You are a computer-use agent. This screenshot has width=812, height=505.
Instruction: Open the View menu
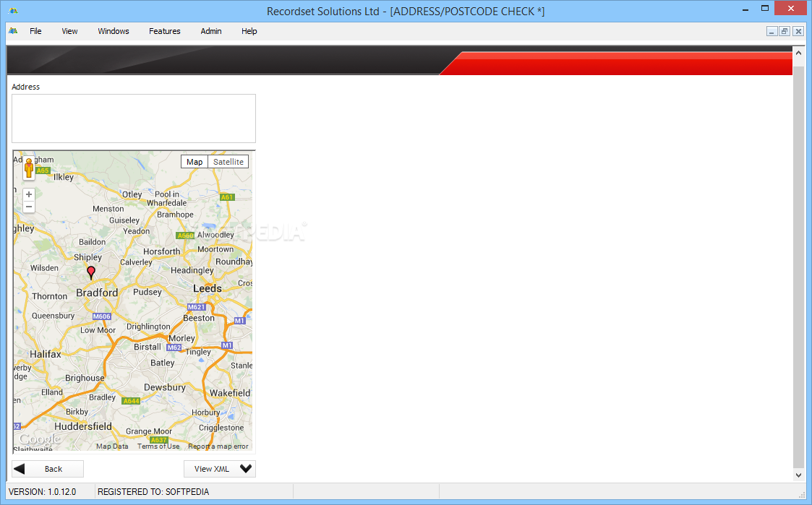click(x=69, y=31)
